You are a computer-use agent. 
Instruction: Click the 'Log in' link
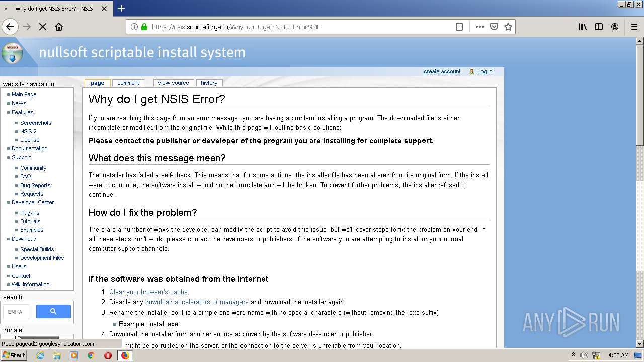485,71
